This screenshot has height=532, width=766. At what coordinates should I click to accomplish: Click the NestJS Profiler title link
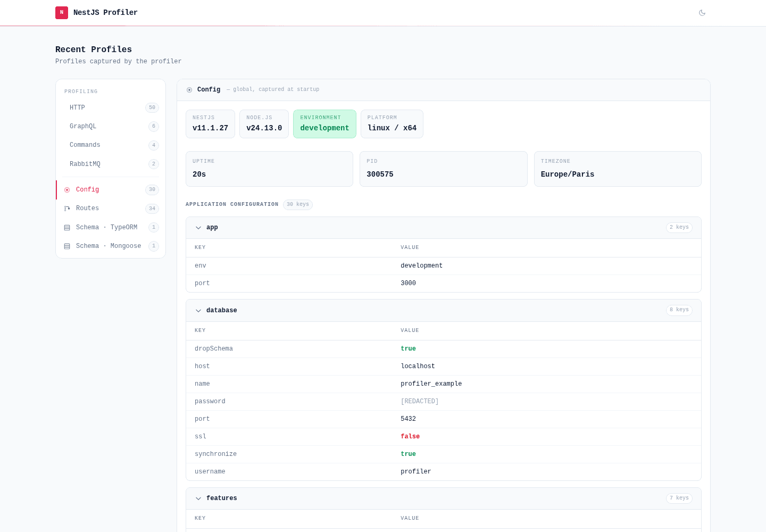[x=105, y=13]
